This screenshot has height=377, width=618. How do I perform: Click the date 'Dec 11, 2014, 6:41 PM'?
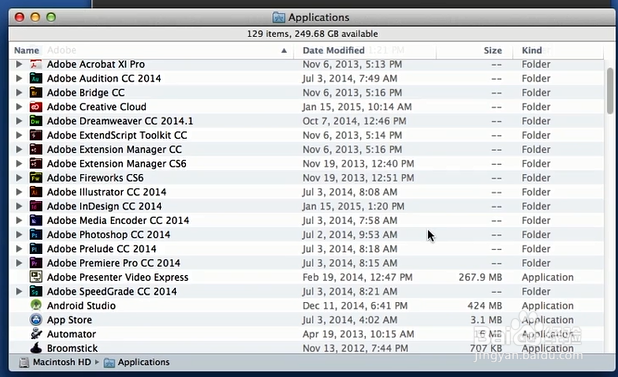(355, 305)
